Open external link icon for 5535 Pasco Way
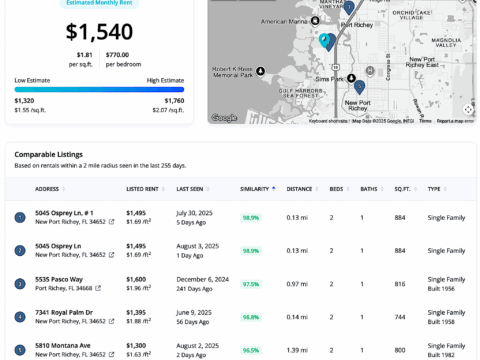This screenshot has height=360, width=480. pyautogui.click(x=98, y=288)
